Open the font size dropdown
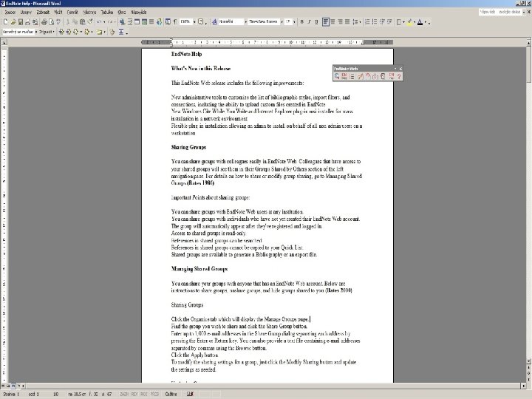The width and height of the screenshot is (532, 399). (294, 22)
